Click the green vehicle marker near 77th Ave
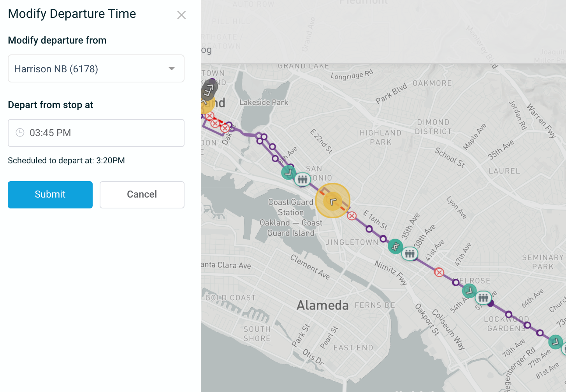This screenshot has width=566, height=392. tap(555, 342)
